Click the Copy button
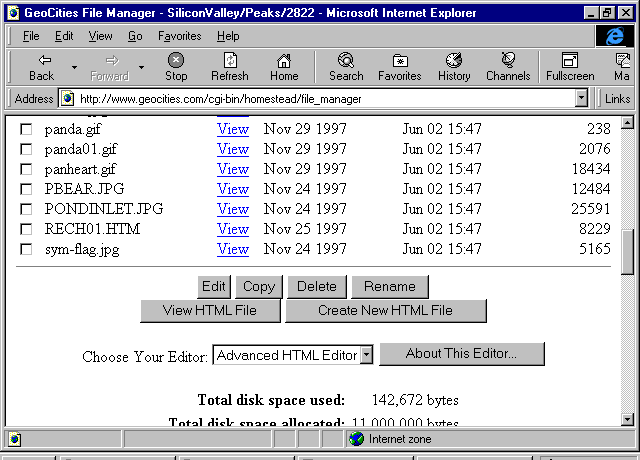The width and height of the screenshot is (640, 460). pyautogui.click(x=259, y=287)
